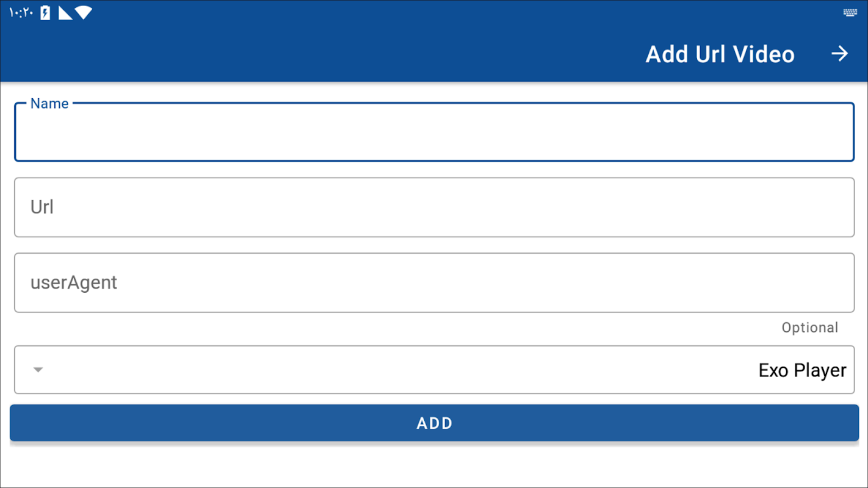This screenshot has width=868, height=488.
Task: Select the userAgent input field
Action: coord(434,283)
